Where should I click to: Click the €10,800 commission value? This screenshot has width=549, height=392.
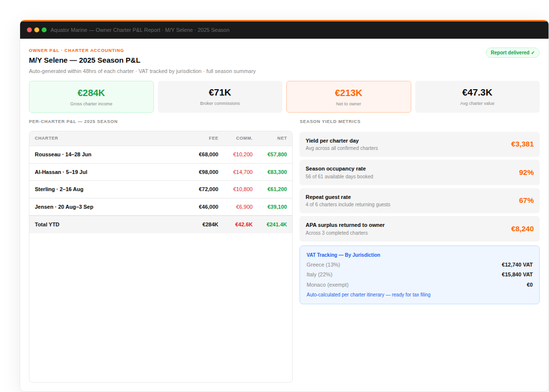click(x=243, y=189)
